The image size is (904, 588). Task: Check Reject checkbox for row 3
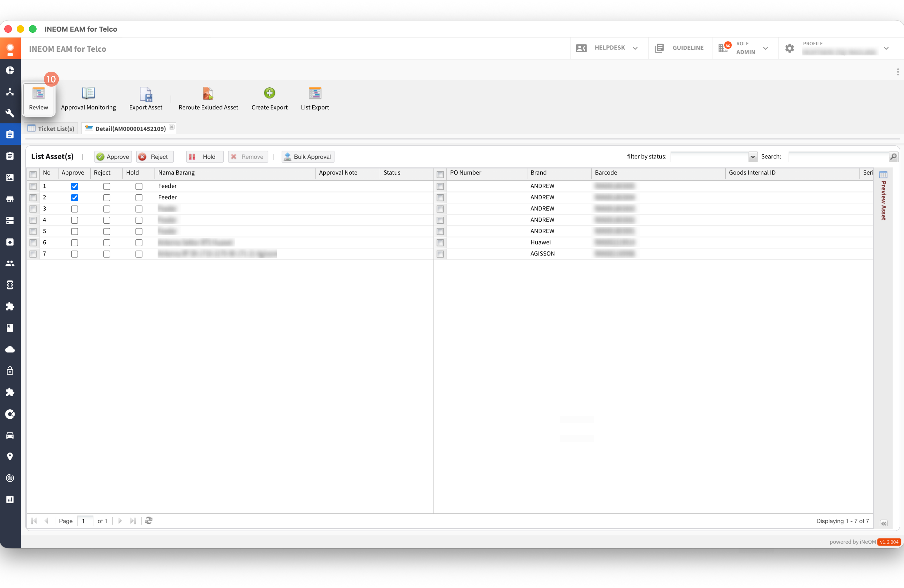107,209
